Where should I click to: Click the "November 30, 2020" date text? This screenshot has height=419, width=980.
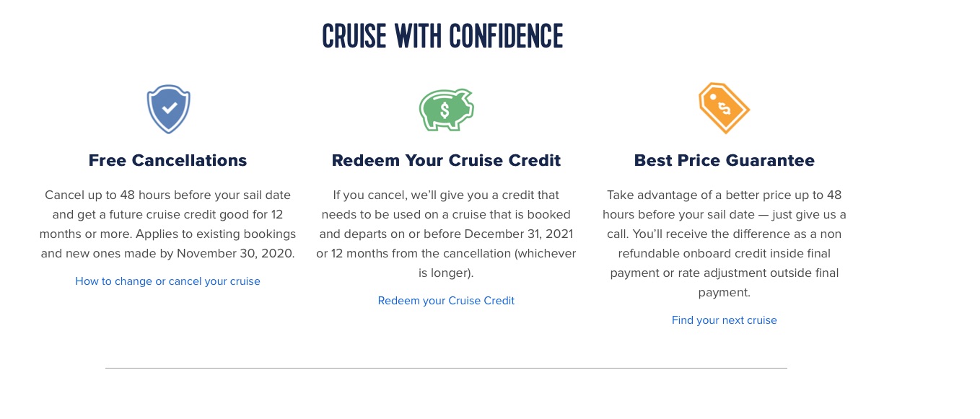[x=235, y=254]
